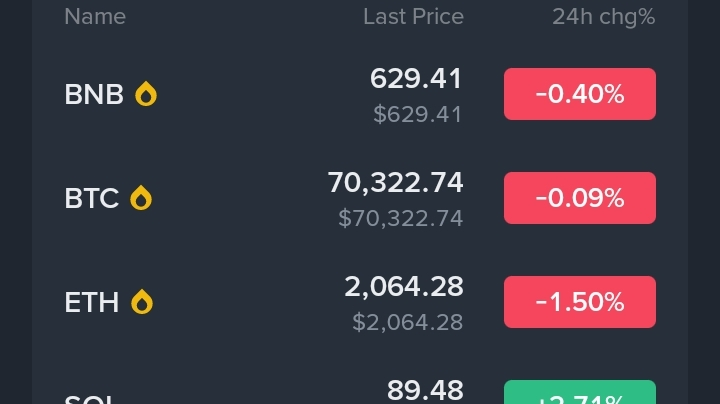The height and width of the screenshot is (404, 720).
Task: Click the red -0.09% change badge
Action: 580,198
